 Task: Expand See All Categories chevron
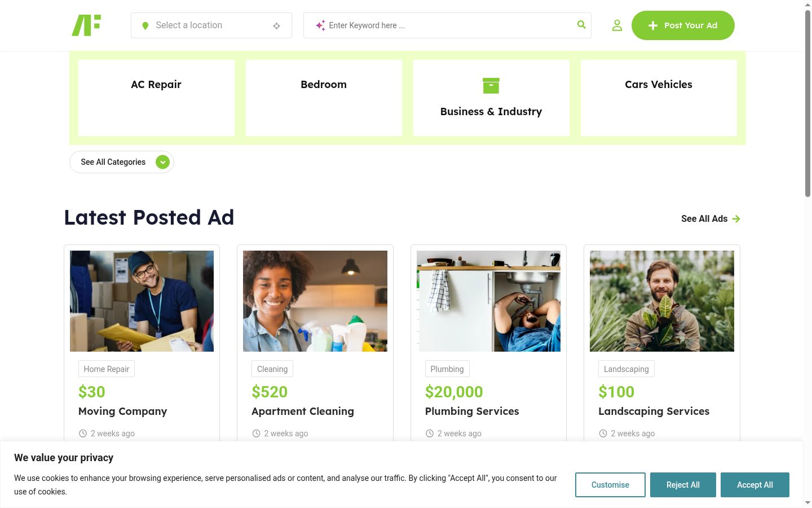coord(162,162)
